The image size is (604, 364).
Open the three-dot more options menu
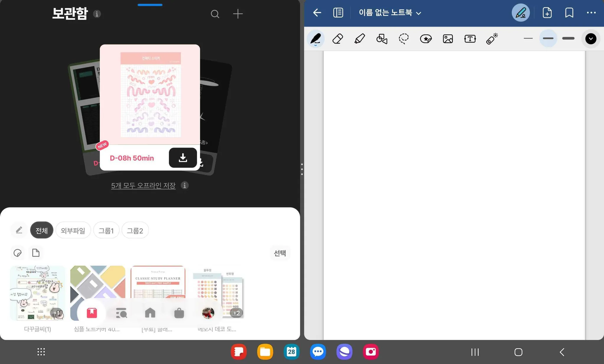coord(591,13)
